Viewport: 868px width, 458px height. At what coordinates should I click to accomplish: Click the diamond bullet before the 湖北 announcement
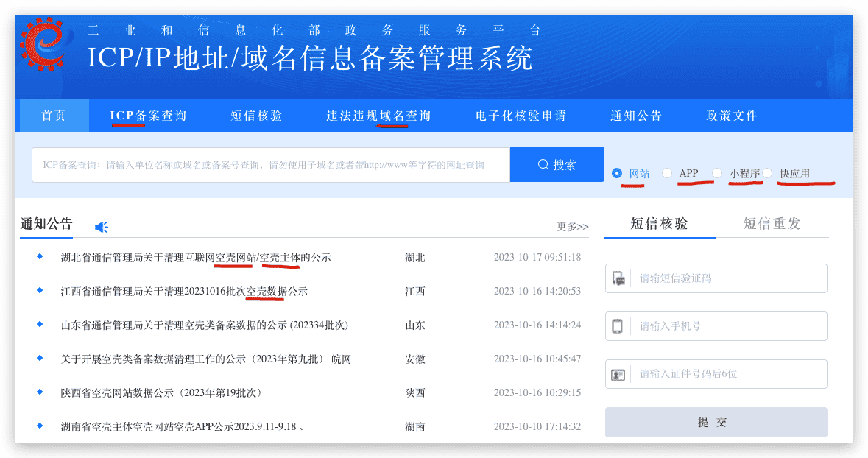39,258
